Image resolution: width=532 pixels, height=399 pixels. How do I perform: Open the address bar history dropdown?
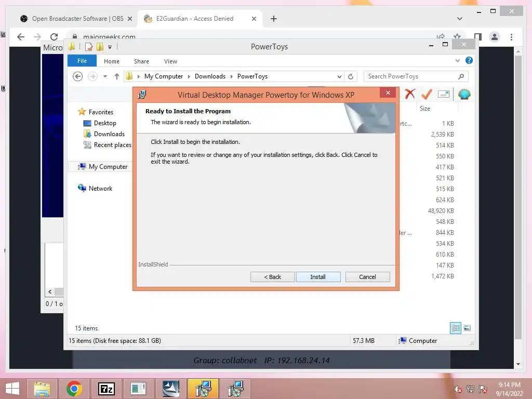pyautogui.click(x=339, y=77)
